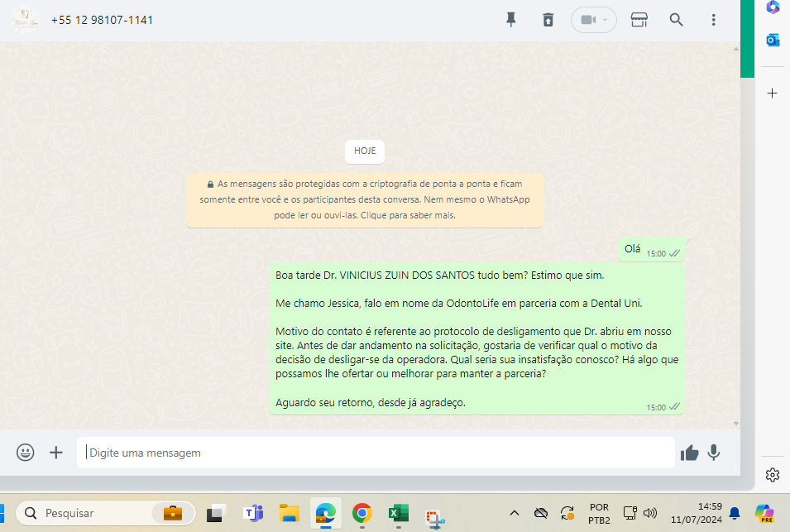Launch Copilot preview from the taskbar
The height and width of the screenshot is (532, 790).
tap(764, 513)
